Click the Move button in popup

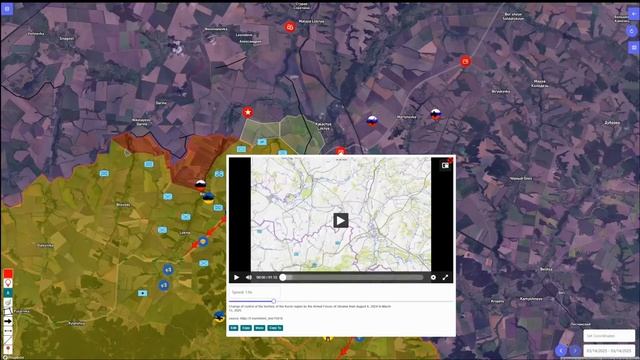[260, 328]
